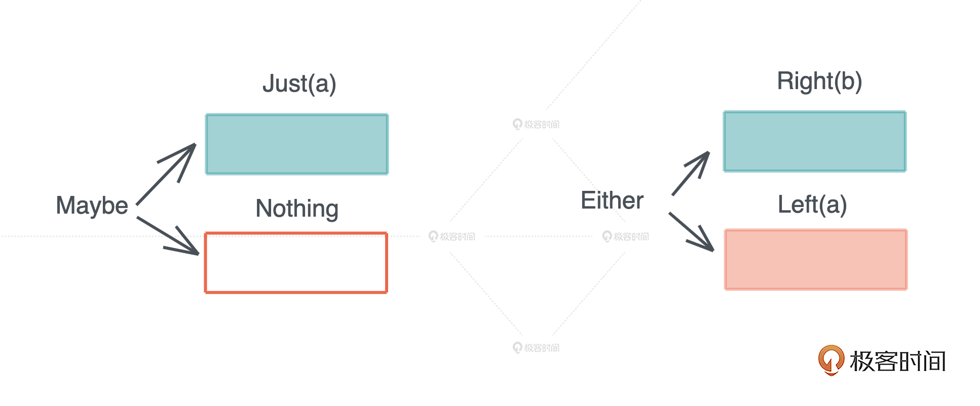This screenshot has height=406, width=980.
Task: Click the orange Geek Time logo icon
Action: click(831, 360)
